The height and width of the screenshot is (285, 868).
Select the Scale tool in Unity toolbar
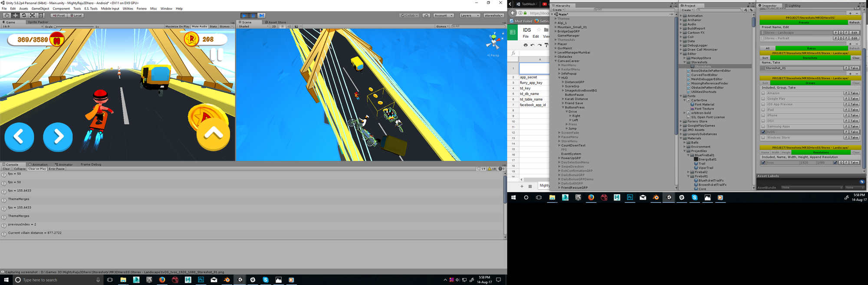coord(32,15)
